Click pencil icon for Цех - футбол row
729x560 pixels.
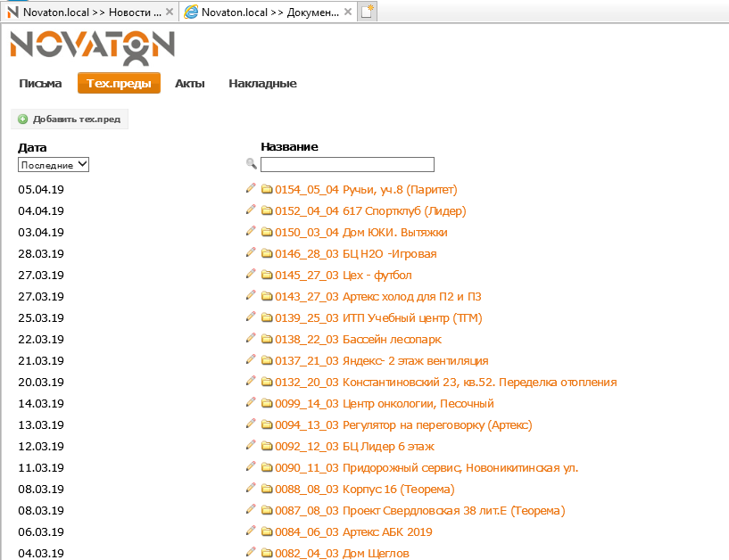pos(251,274)
